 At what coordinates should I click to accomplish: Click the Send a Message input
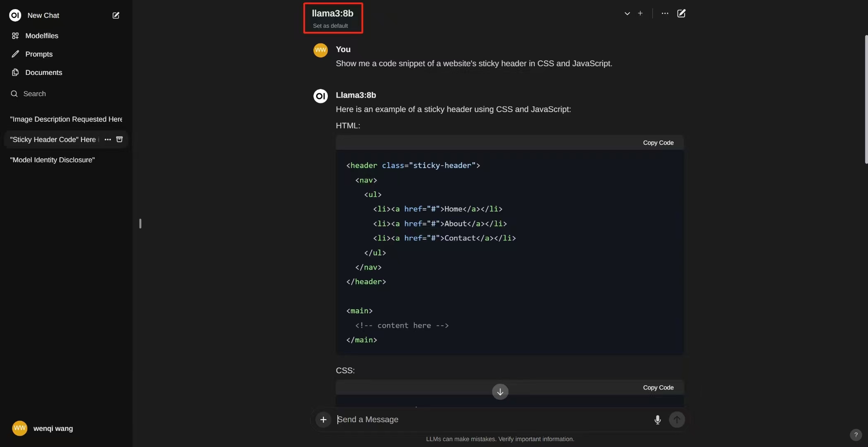(493, 420)
